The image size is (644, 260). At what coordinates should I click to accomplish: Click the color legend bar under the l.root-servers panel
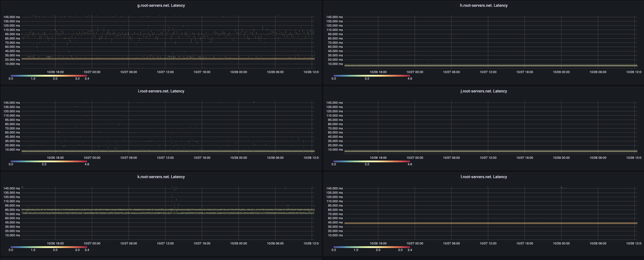pyautogui.click(x=372, y=247)
